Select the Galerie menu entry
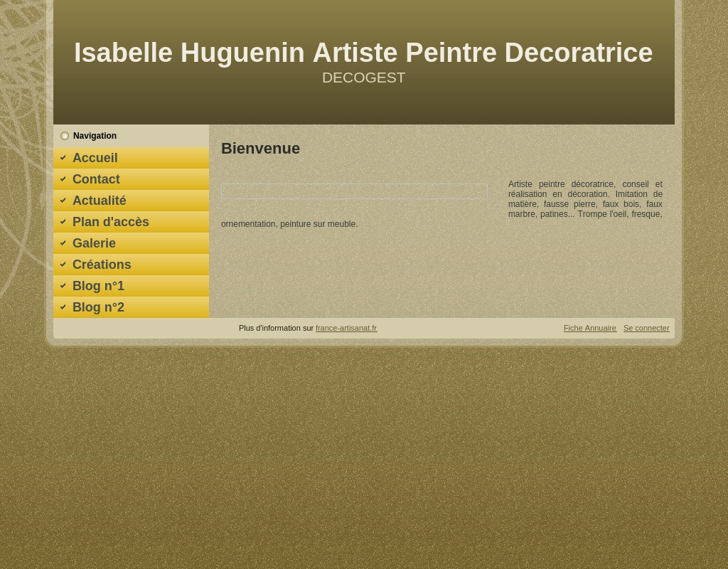This screenshot has height=569, width=728. [x=131, y=243]
